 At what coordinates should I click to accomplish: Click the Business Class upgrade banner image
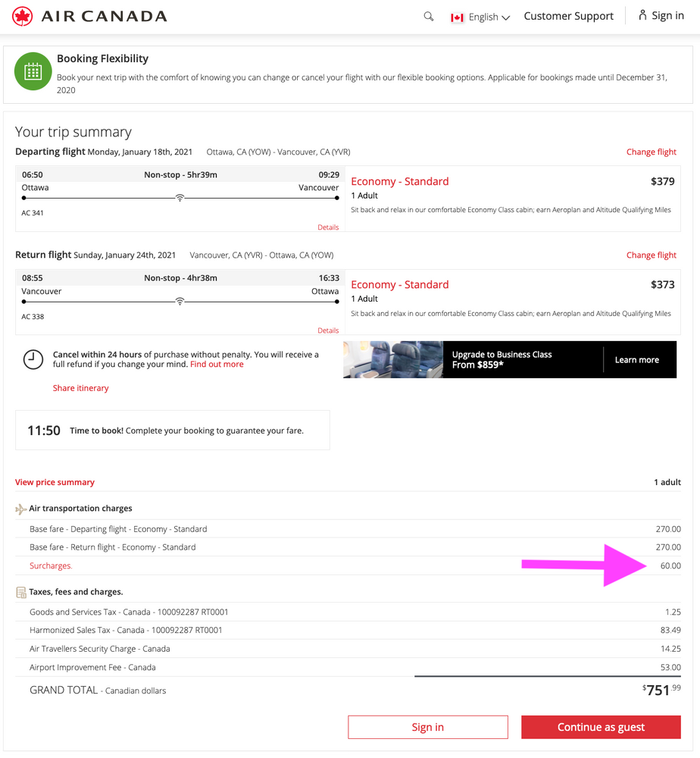point(392,359)
